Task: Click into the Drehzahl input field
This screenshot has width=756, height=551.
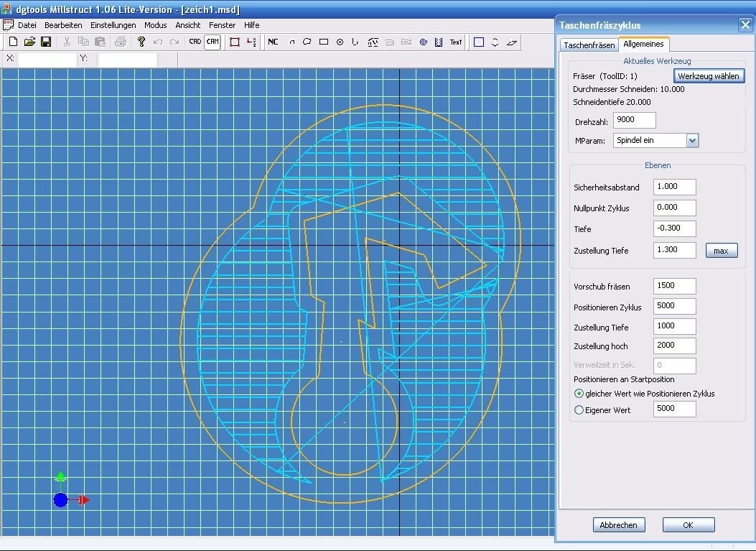Action: tap(634, 121)
